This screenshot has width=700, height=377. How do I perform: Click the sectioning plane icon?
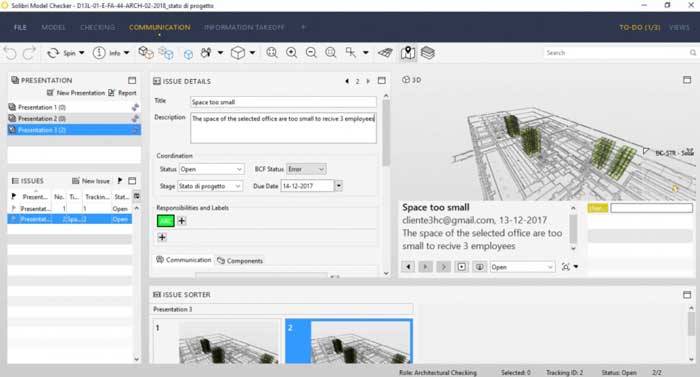385,53
